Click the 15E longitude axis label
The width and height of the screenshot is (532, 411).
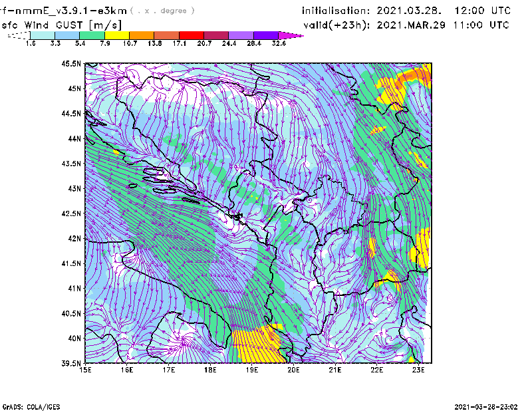pyautogui.click(x=85, y=370)
